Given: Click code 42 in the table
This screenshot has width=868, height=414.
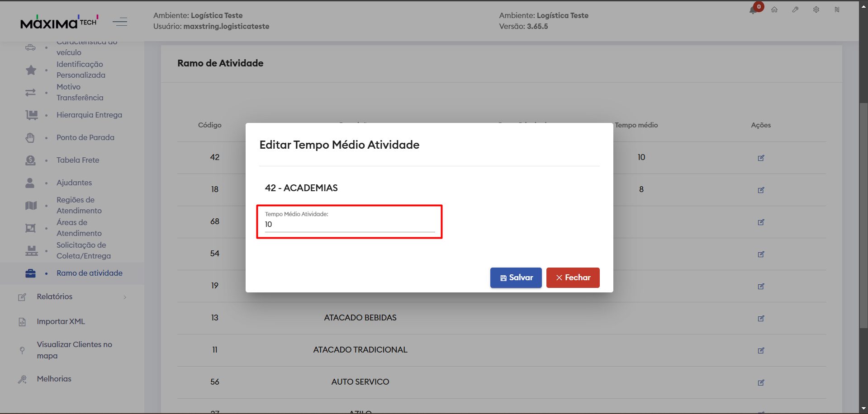Looking at the screenshot, I should (x=215, y=157).
